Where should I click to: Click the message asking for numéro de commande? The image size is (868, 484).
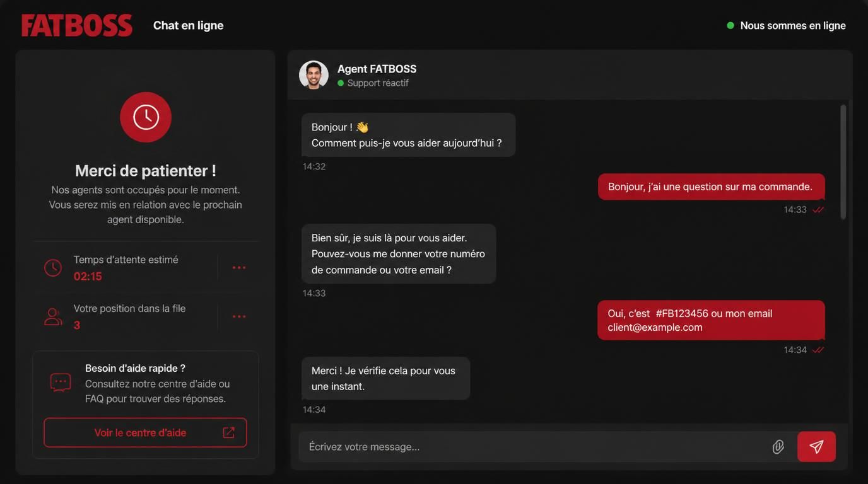pos(399,254)
